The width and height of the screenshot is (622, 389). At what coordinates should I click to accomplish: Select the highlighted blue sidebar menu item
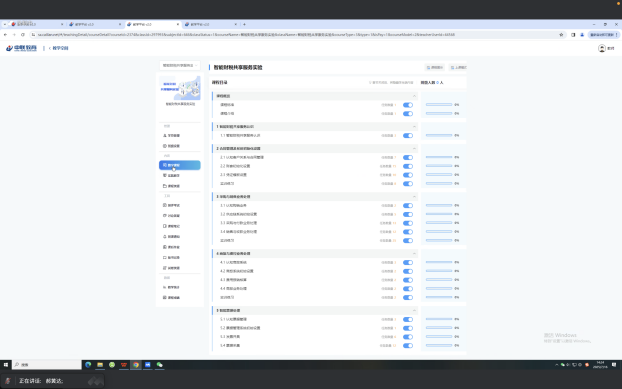[180, 165]
